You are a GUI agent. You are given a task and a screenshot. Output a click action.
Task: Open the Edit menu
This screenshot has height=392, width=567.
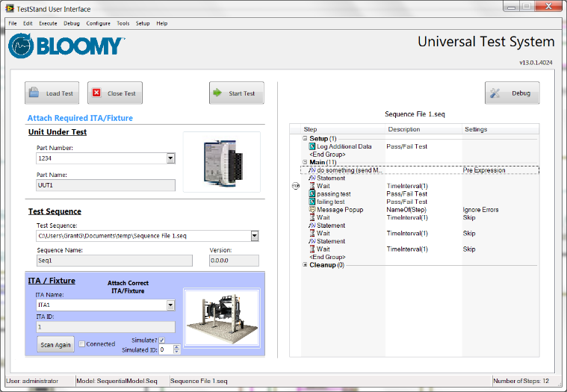click(28, 23)
